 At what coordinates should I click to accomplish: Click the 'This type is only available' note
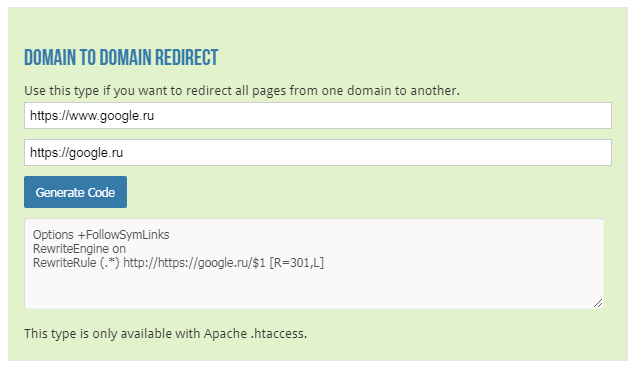165,333
